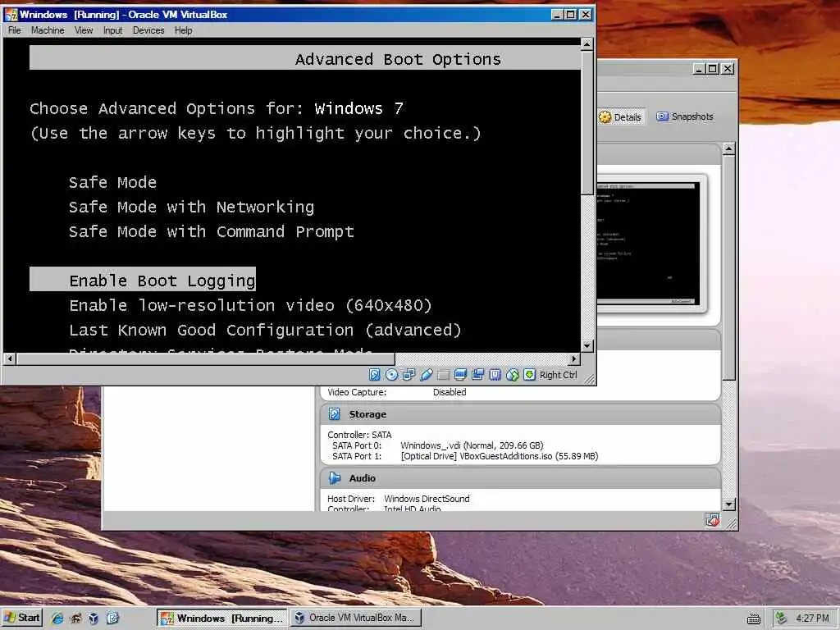Click the green arrow keyboard capture icon
This screenshot has width=840, height=630.
click(529, 375)
